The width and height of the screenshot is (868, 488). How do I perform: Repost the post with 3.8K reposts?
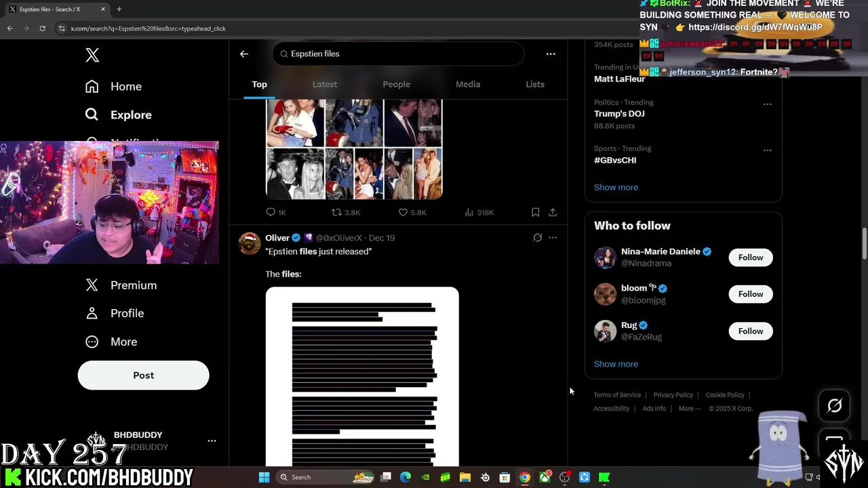coord(346,213)
